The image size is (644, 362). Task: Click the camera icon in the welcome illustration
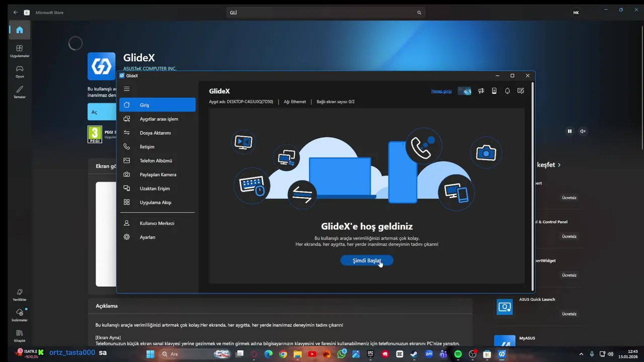[x=486, y=152]
